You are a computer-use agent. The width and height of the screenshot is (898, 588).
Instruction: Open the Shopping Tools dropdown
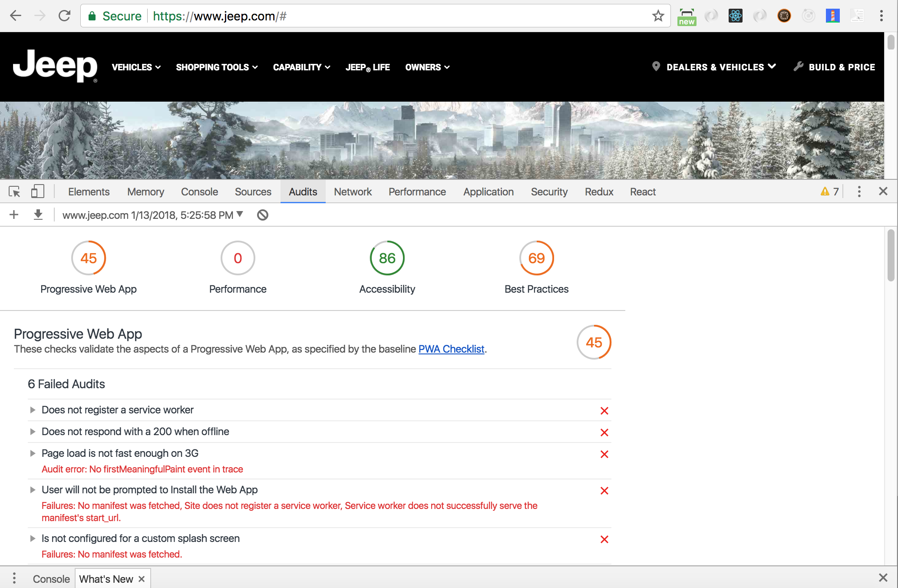(217, 67)
